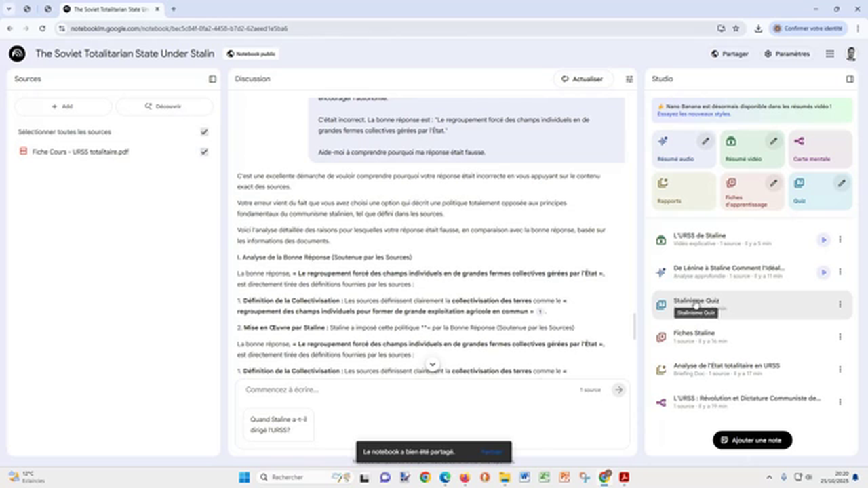Open Discussion settings via the grid icon
This screenshot has width=868, height=488.
tap(629, 79)
